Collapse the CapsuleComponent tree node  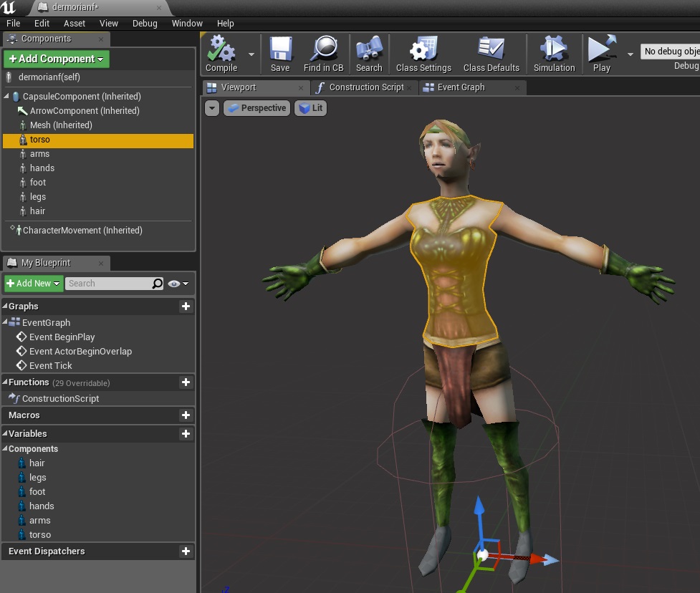point(6,96)
